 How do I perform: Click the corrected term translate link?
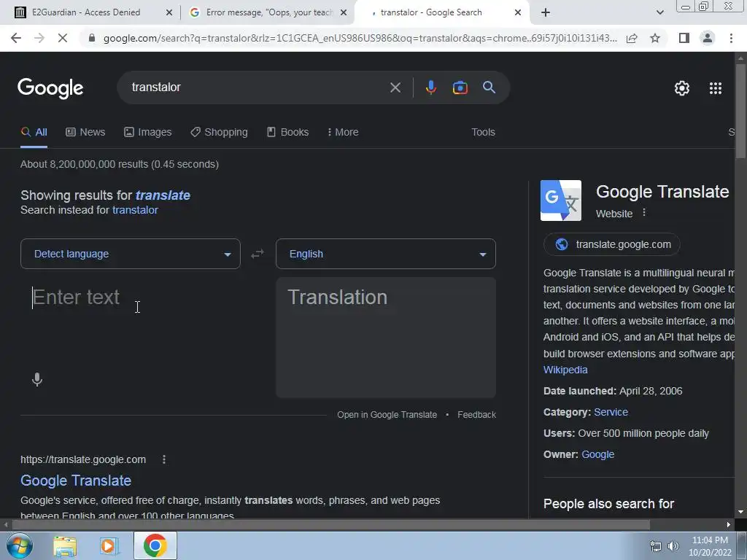click(163, 195)
